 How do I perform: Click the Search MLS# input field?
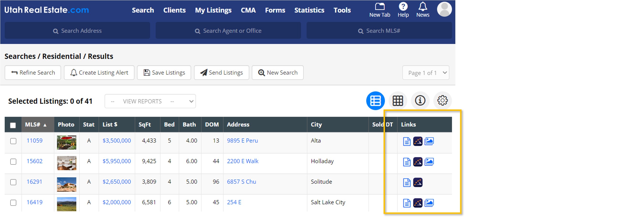point(379,31)
